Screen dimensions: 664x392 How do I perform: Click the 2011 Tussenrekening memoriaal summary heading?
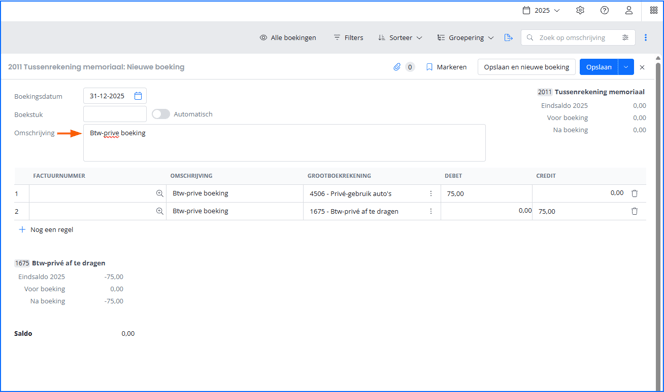(x=591, y=92)
